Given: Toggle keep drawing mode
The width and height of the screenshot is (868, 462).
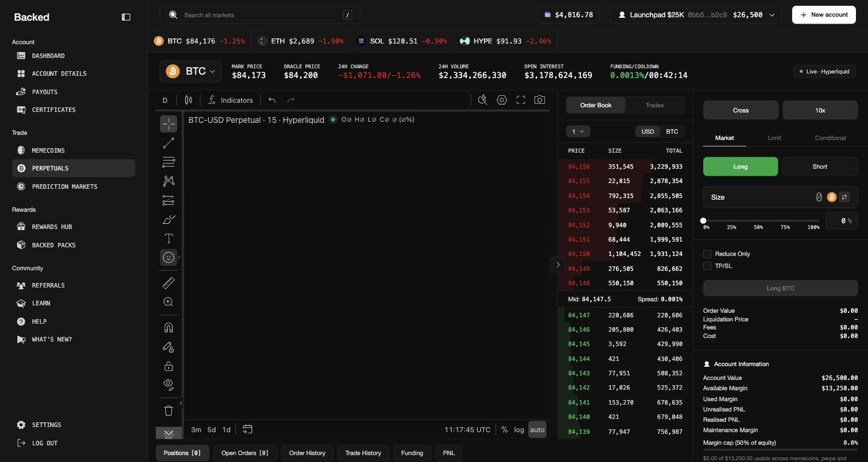Looking at the screenshot, I should (x=168, y=347).
